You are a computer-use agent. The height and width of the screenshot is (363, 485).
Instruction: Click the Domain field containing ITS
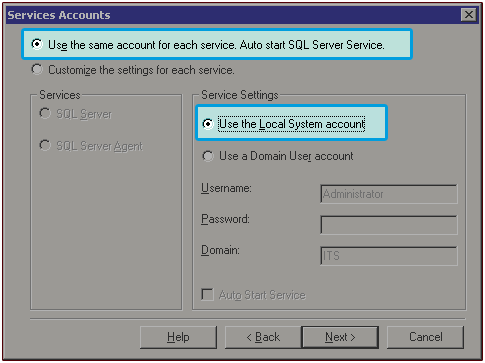(389, 256)
